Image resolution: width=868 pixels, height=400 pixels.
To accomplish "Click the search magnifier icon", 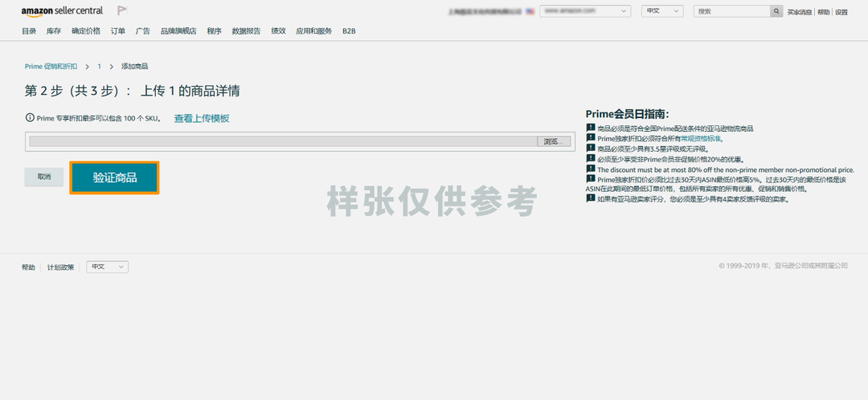I will (776, 11).
